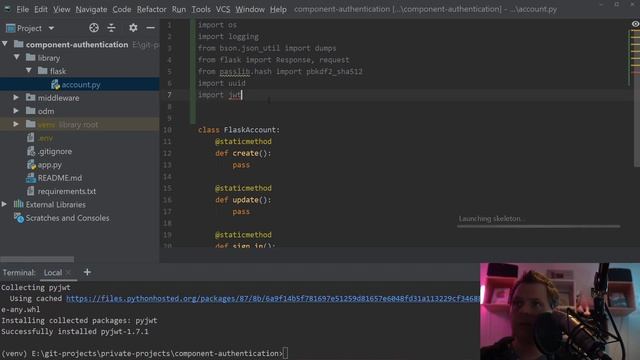Screen dimensions: 640x360
Task: Expand the odm folder
Action: [x=16, y=111]
